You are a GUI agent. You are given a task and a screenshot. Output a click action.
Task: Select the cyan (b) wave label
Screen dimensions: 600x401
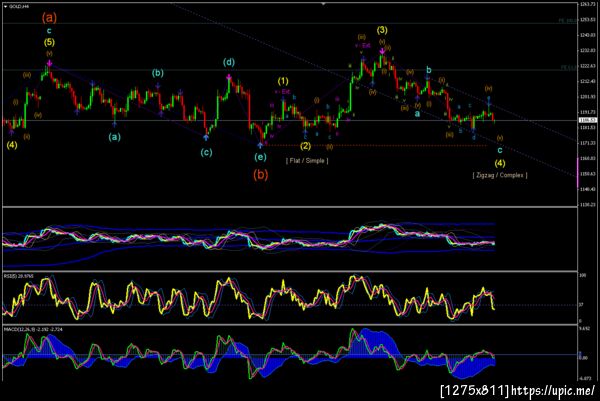(x=157, y=73)
